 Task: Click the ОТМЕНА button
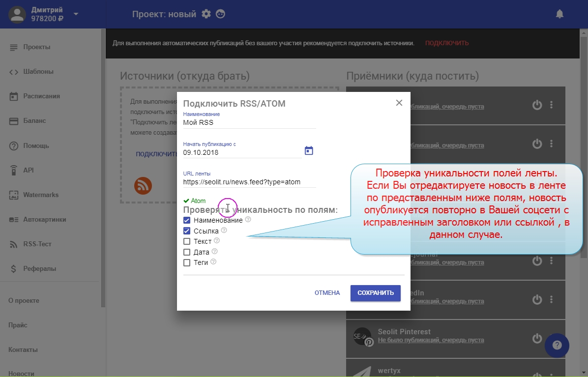[x=327, y=293]
